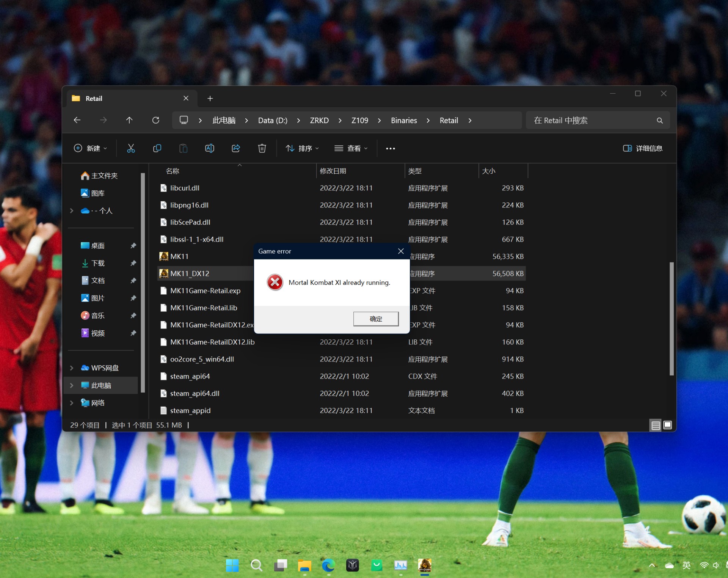Open 视频 in the sidebar
Image resolution: width=728 pixels, height=578 pixels.
[x=93, y=333]
